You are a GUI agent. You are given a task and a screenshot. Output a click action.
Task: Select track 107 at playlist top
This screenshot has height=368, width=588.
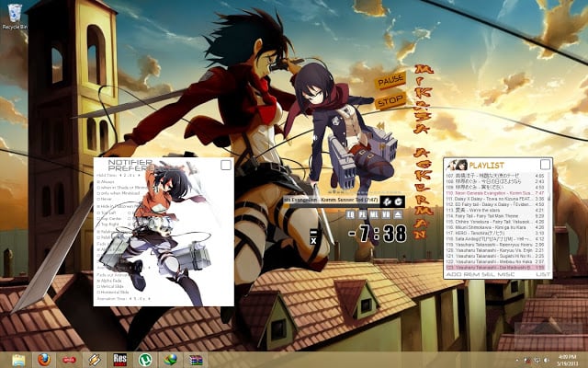point(495,176)
